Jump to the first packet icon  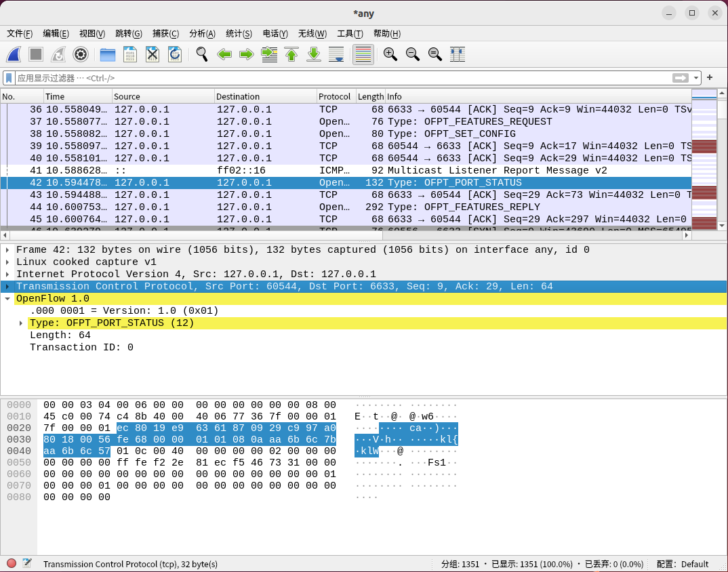[x=291, y=54]
